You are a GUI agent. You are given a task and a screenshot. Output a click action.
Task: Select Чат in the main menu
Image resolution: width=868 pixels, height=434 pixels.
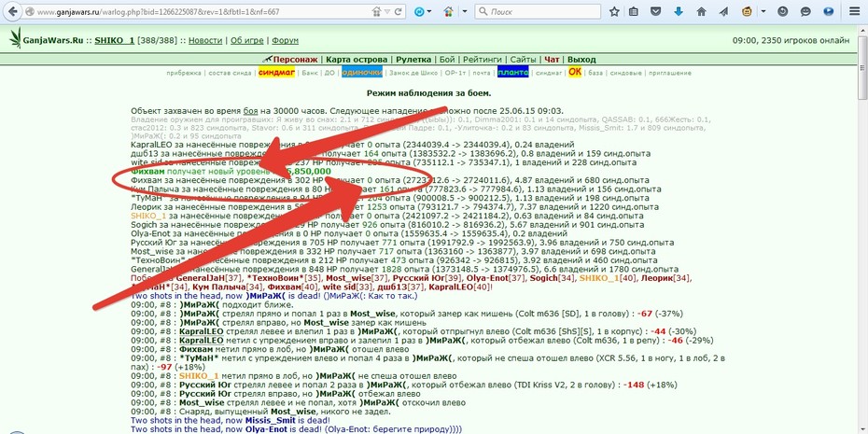click(552, 59)
